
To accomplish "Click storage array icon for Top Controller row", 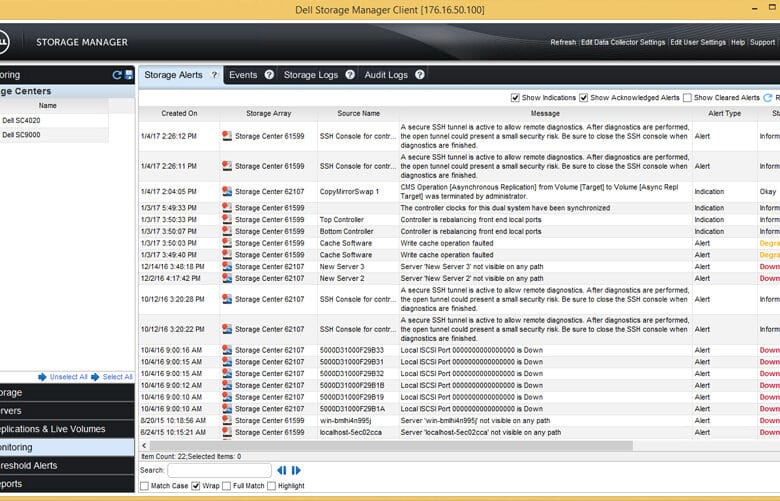I will pos(227,219).
